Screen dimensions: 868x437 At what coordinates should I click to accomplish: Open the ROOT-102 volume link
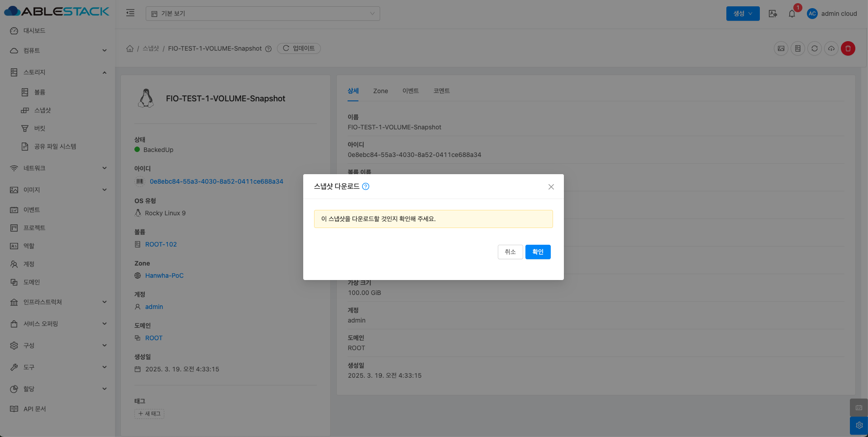click(x=161, y=244)
